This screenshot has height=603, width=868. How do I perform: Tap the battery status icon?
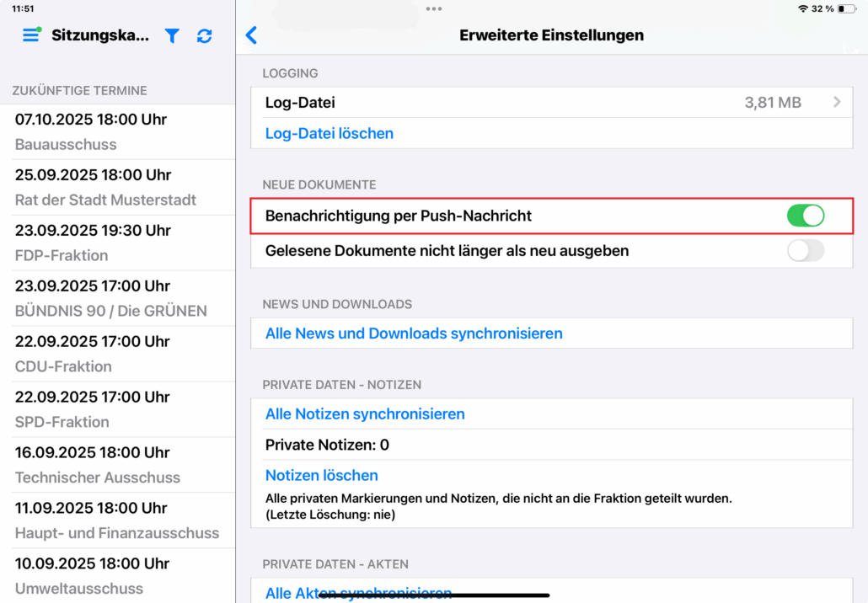pyautogui.click(x=846, y=8)
